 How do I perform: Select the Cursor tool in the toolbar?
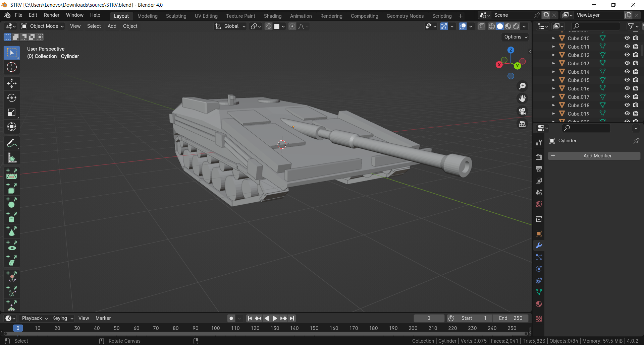point(12,67)
